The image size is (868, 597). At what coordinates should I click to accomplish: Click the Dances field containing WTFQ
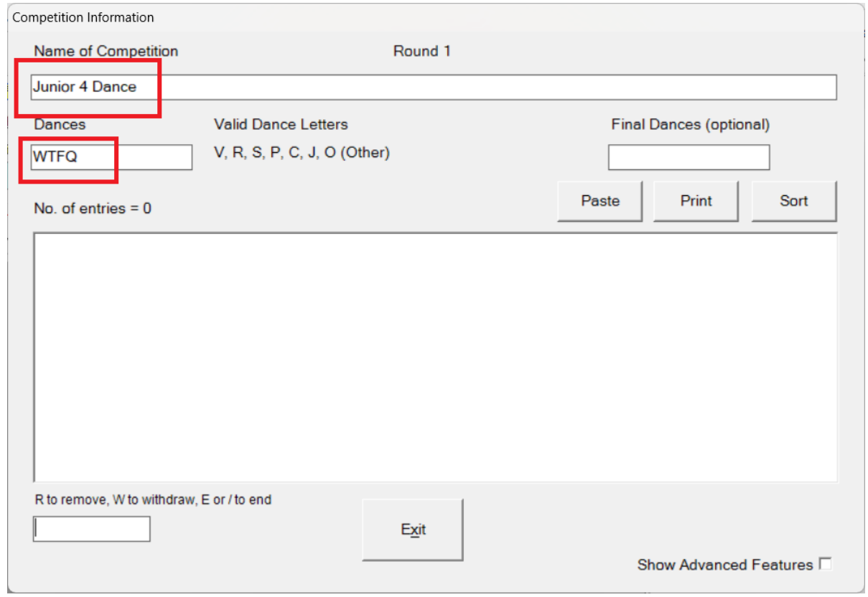(x=111, y=157)
